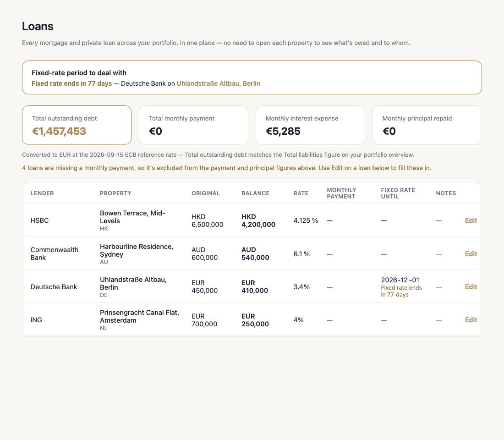Image resolution: width=504 pixels, height=440 pixels.
Task: Click Edit on the Deutsche Bank loan
Action: coord(471,287)
